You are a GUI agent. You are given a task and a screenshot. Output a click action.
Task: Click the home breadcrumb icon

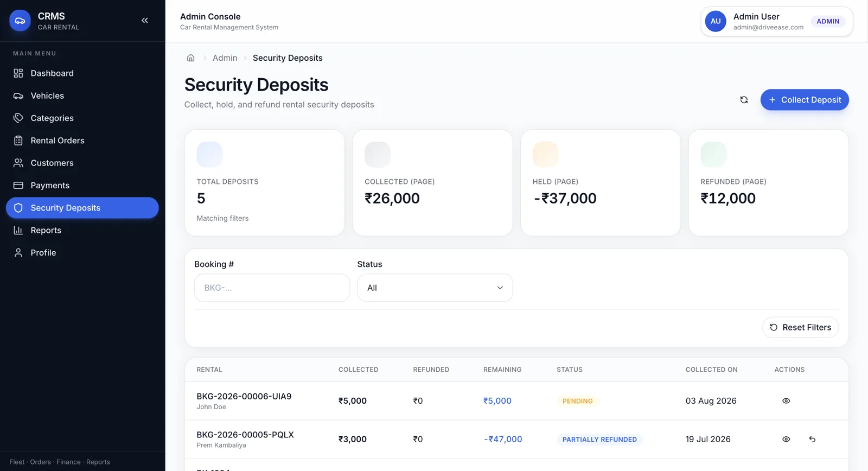[x=190, y=58]
